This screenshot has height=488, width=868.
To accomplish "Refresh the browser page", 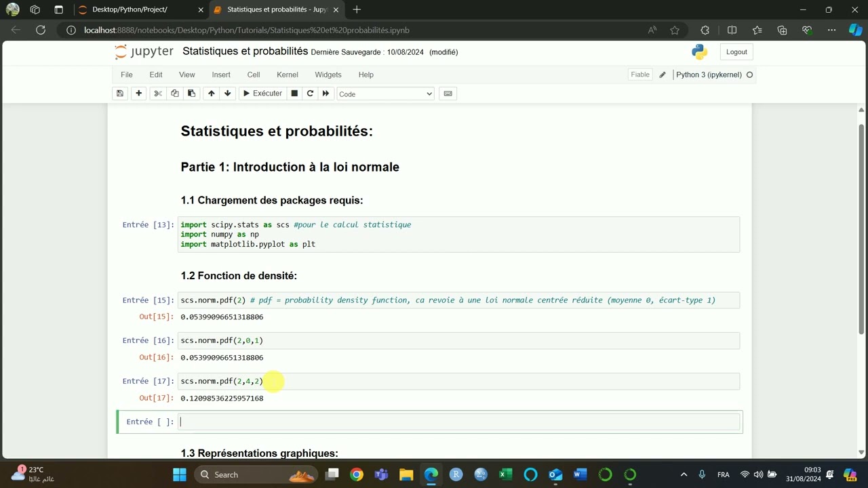I will (x=41, y=30).
